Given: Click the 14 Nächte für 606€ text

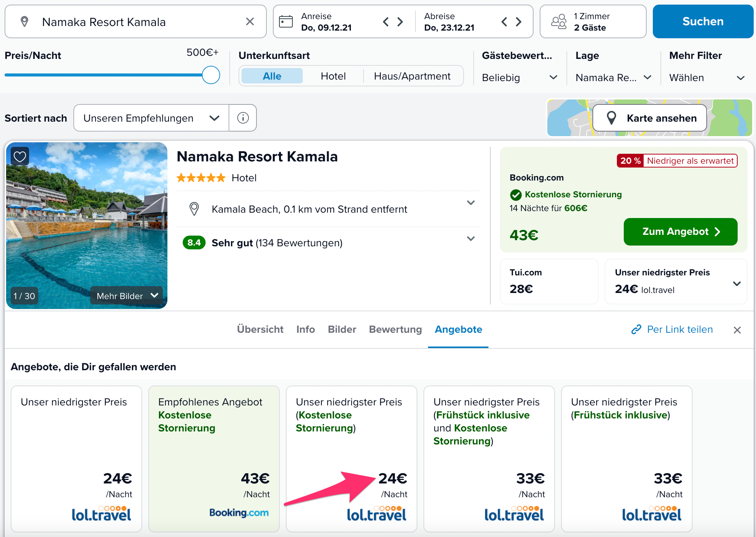Looking at the screenshot, I should pyautogui.click(x=548, y=208).
